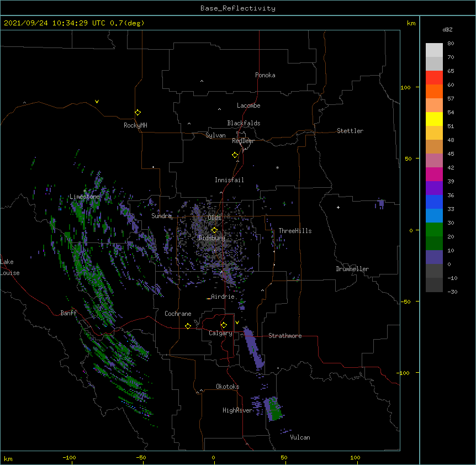Click the white asterisk marker east of Innisfail

[277, 167]
